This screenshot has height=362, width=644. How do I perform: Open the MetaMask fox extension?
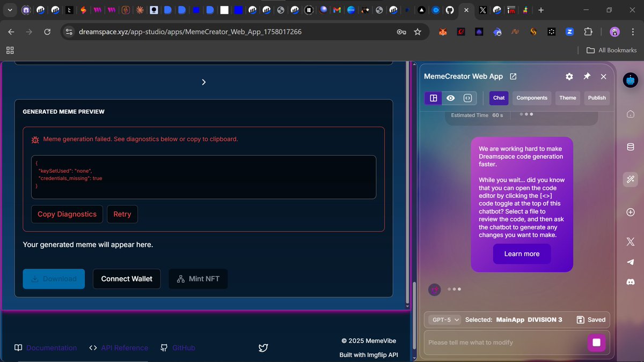point(443,32)
